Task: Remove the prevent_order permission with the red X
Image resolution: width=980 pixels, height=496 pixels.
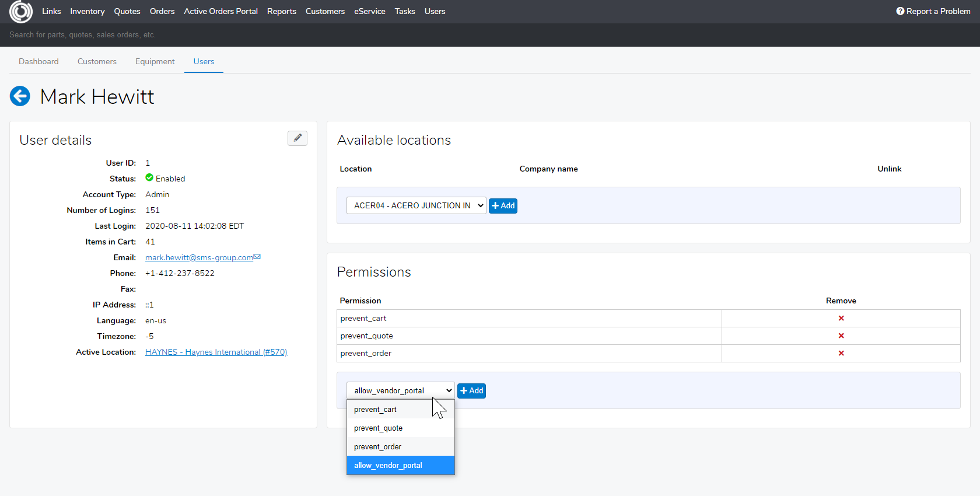Action: coord(841,354)
